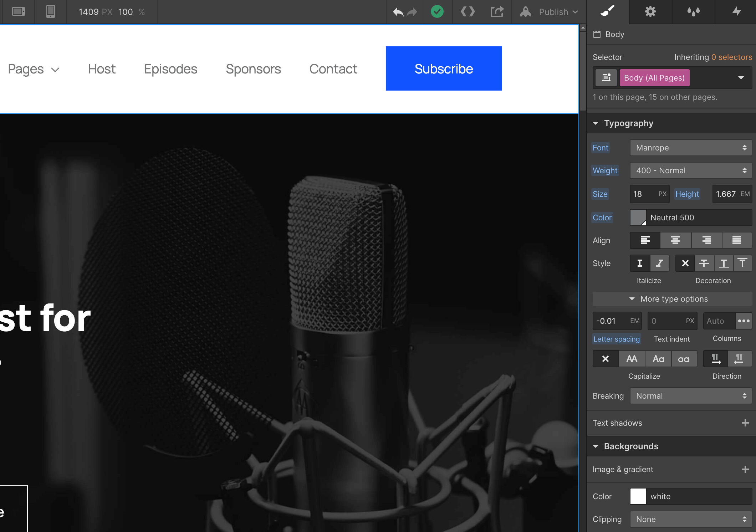This screenshot has width=756, height=532.
Task: Expand the Publish dropdown
Action: [554, 12]
